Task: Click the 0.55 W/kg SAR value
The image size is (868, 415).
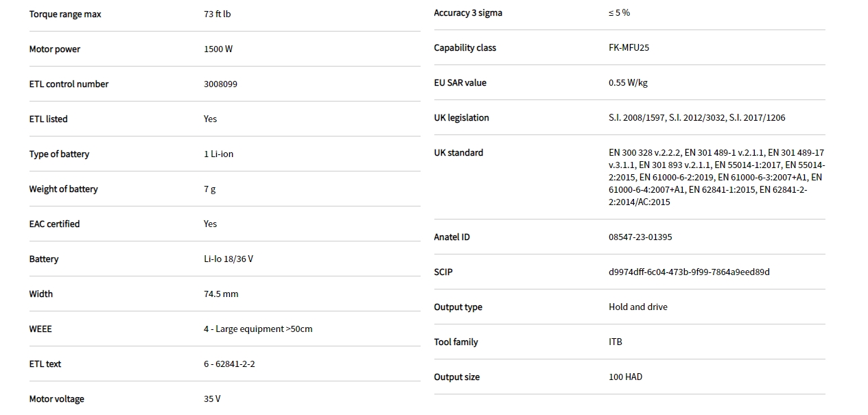Action: (x=628, y=83)
